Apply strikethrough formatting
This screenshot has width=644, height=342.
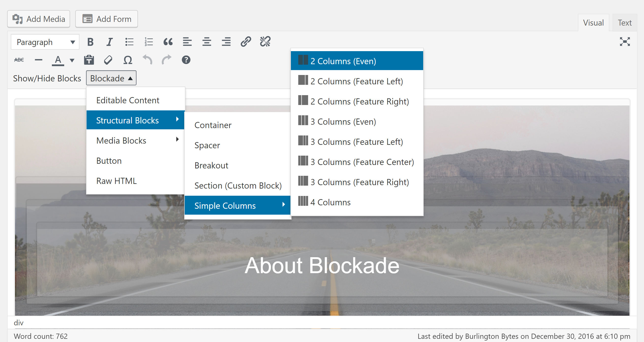point(19,60)
